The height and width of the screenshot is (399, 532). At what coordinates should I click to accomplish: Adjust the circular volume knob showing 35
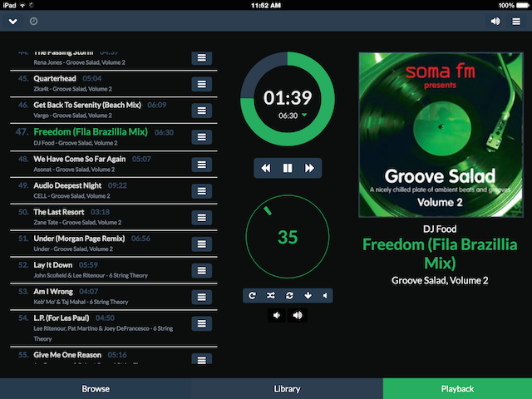(288, 236)
